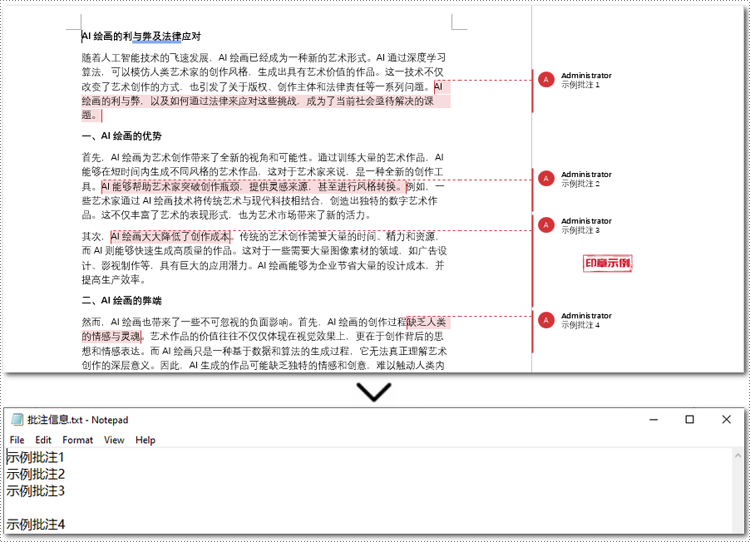
Task: Click the line 示例批注4 in Notepad
Action: (x=35, y=524)
